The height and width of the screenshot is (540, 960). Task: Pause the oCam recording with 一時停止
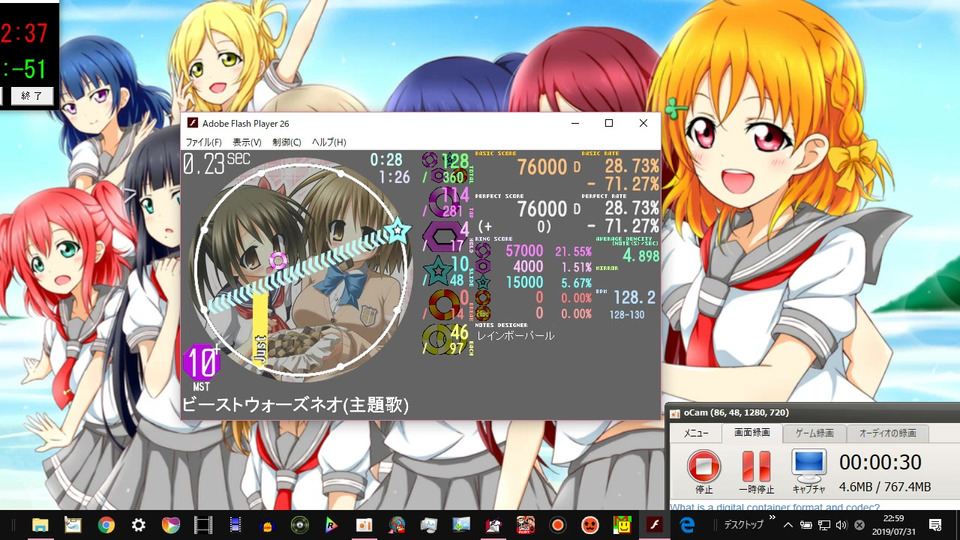tap(756, 471)
